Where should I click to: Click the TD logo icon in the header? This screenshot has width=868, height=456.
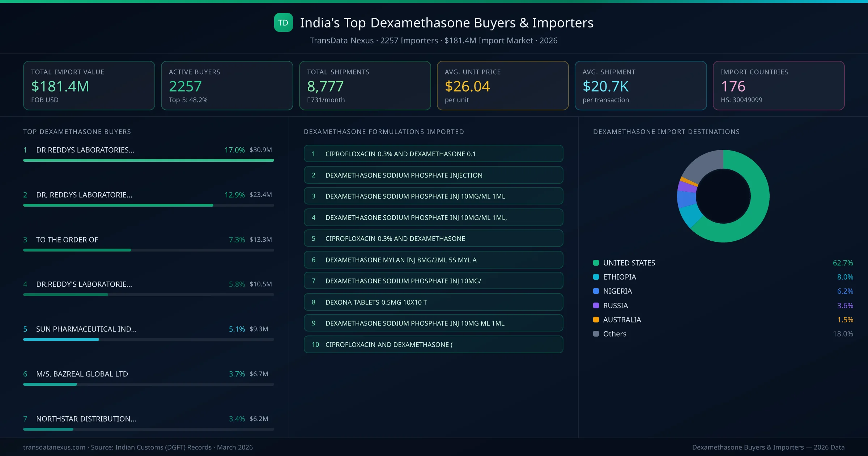[x=284, y=22]
